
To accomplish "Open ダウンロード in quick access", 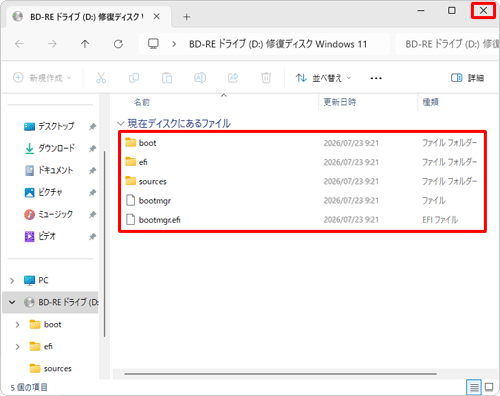I will pos(56,148).
